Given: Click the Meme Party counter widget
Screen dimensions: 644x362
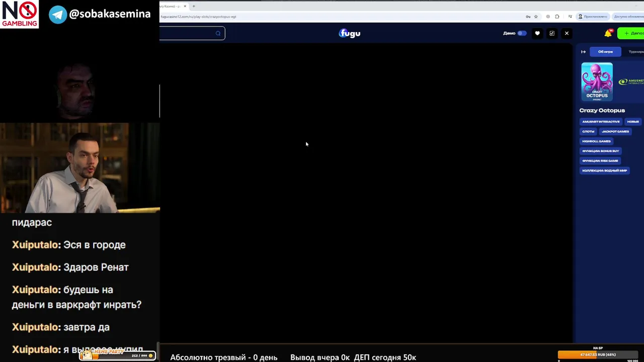Looking at the screenshot, I should pyautogui.click(x=117, y=354).
